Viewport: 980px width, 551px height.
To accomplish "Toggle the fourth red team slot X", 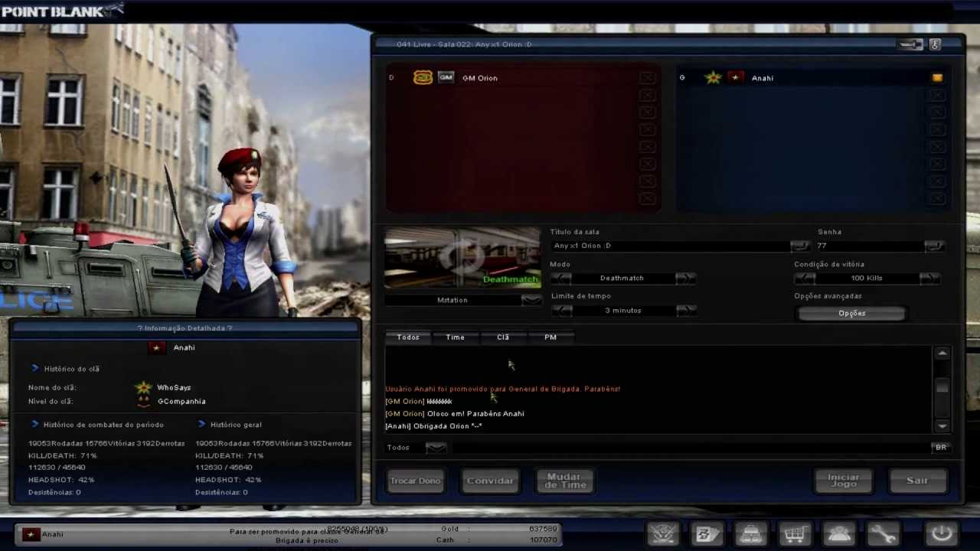I will tap(647, 129).
